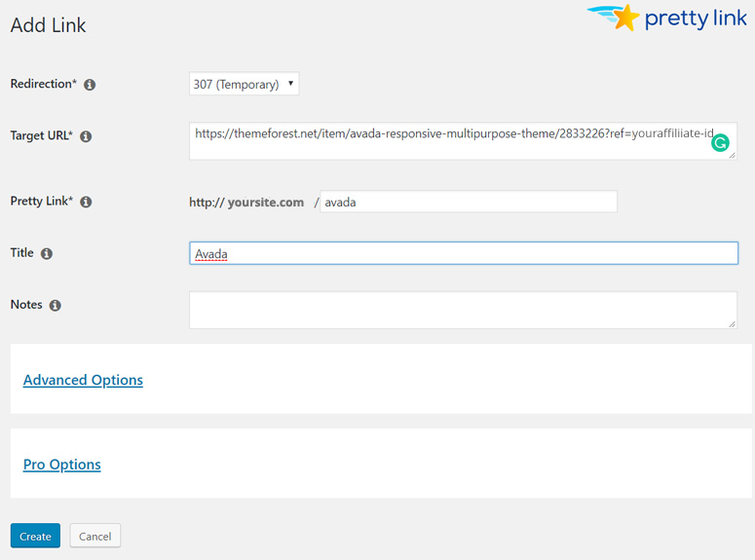755x560 pixels.
Task: Click the Pretty Link slug field containing avada
Action: (469, 202)
